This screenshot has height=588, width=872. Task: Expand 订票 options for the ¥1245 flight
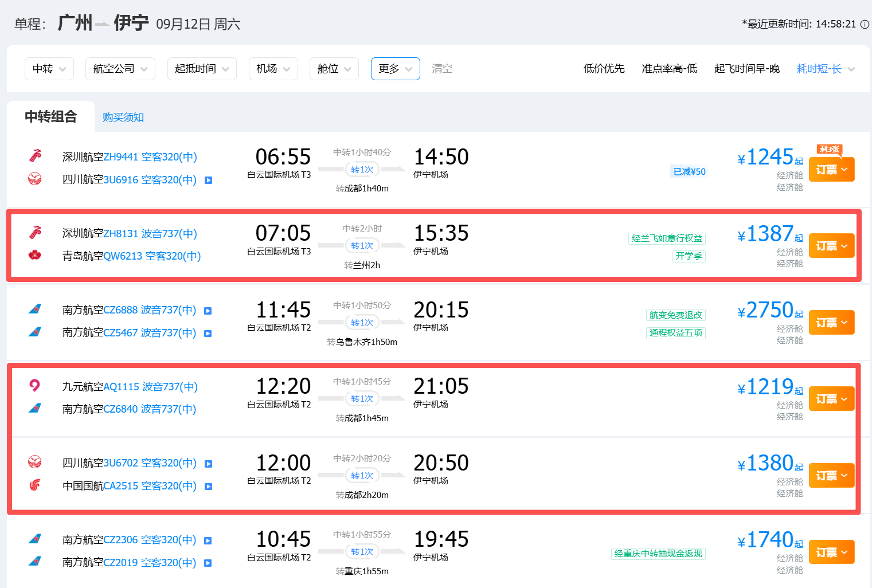tap(832, 170)
